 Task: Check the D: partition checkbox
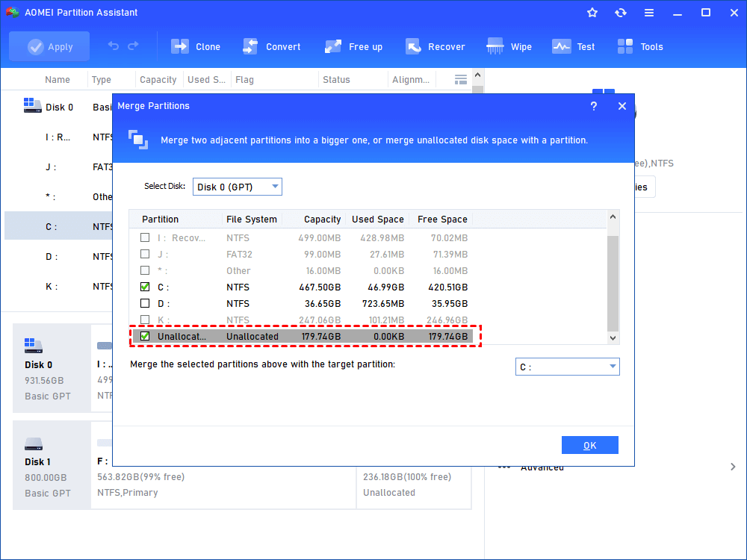(x=145, y=303)
